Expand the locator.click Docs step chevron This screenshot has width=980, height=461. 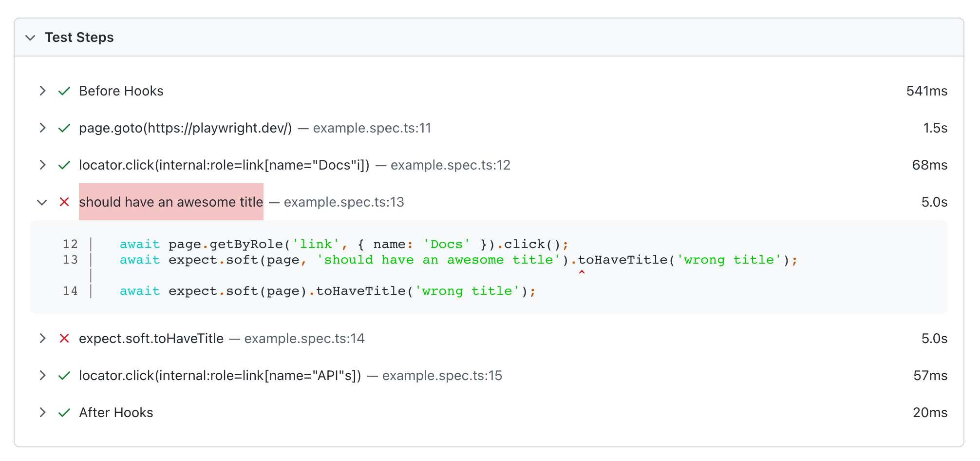43,165
